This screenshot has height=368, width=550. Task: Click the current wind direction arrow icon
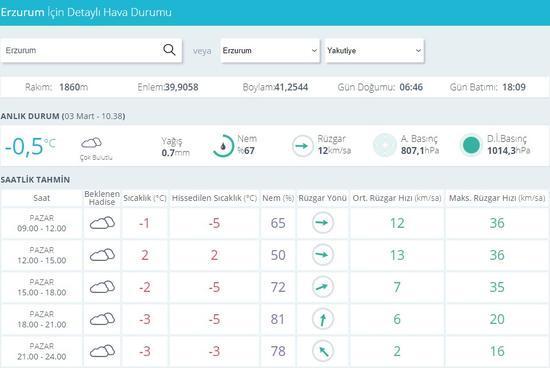click(x=302, y=146)
